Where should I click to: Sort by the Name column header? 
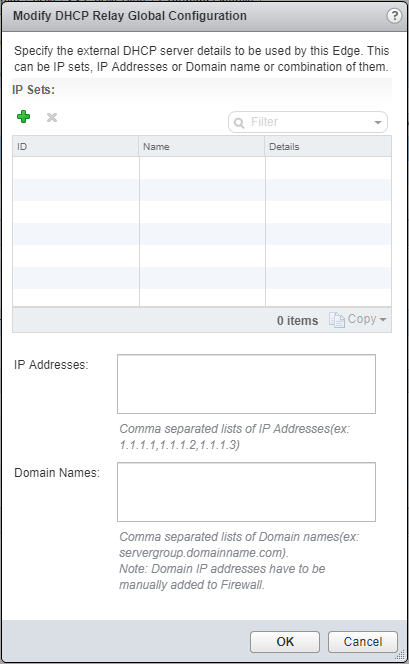coord(202,147)
